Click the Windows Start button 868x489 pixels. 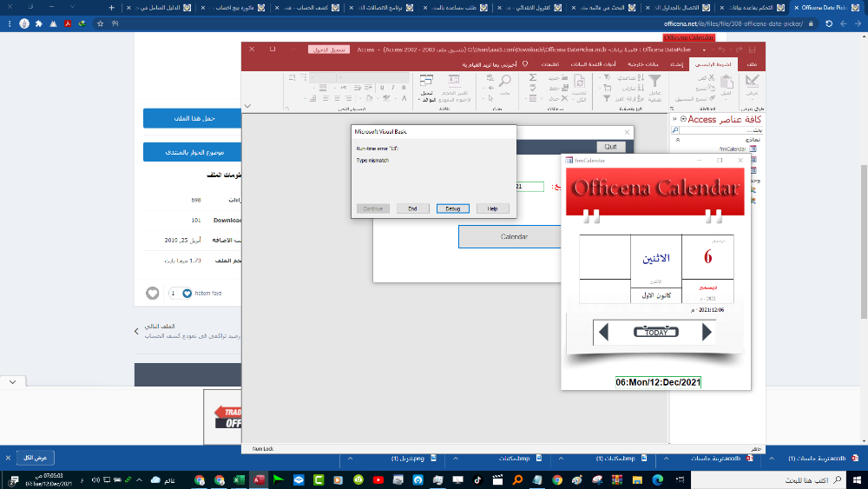click(x=857, y=479)
